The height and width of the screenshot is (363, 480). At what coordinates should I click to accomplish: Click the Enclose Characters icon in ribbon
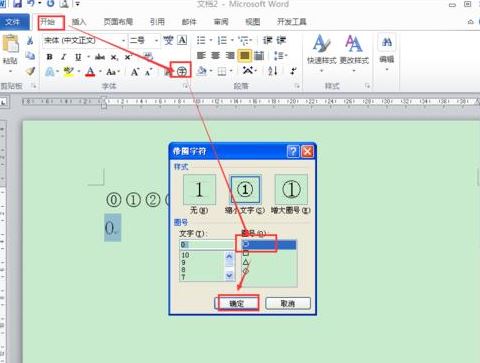click(181, 71)
